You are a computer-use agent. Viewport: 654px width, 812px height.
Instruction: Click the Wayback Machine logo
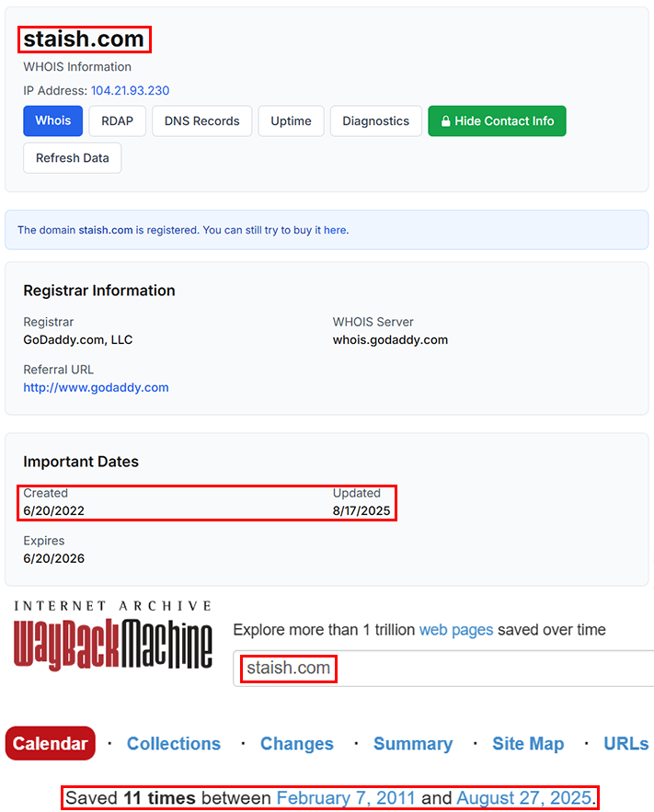(x=113, y=635)
